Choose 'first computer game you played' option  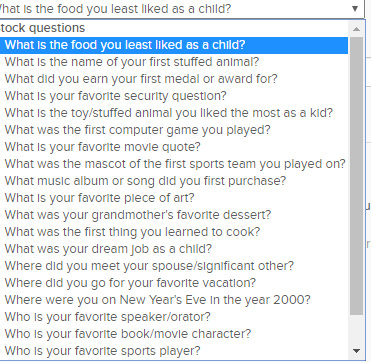click(x=173, y=130)
